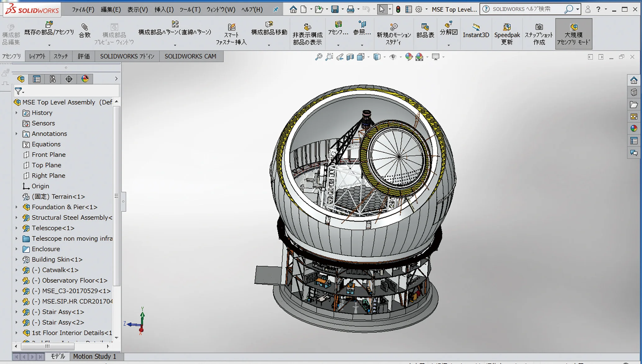Click the Take Snapshot camera tool
The height and width of the screenshot is (364, 642).
tap(539, 34)
